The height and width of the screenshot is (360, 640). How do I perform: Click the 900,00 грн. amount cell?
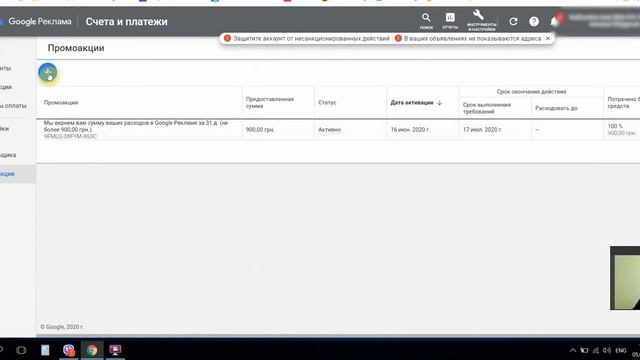(x=260, y=129)
